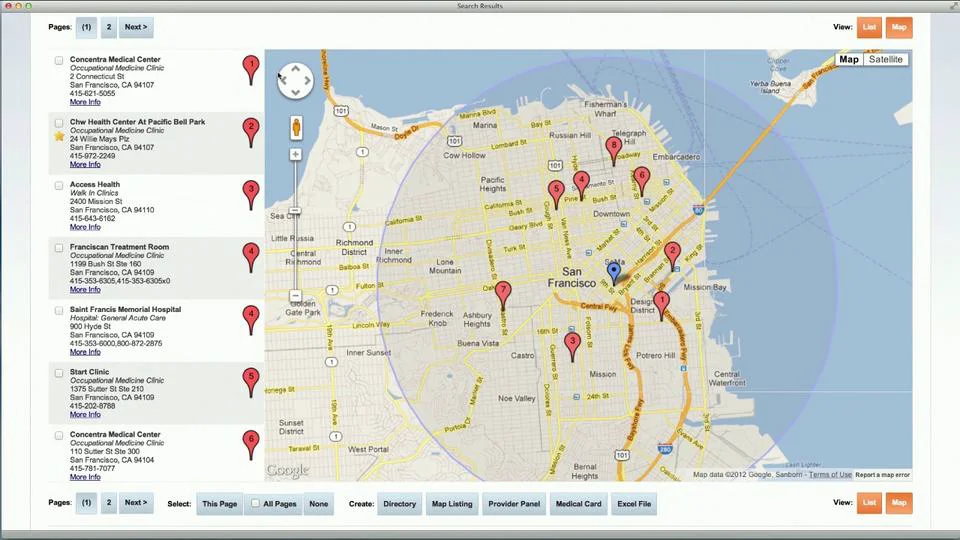Switch to List view at top
The width and height of the screenshot is (960, 540).
click(869, 27)
